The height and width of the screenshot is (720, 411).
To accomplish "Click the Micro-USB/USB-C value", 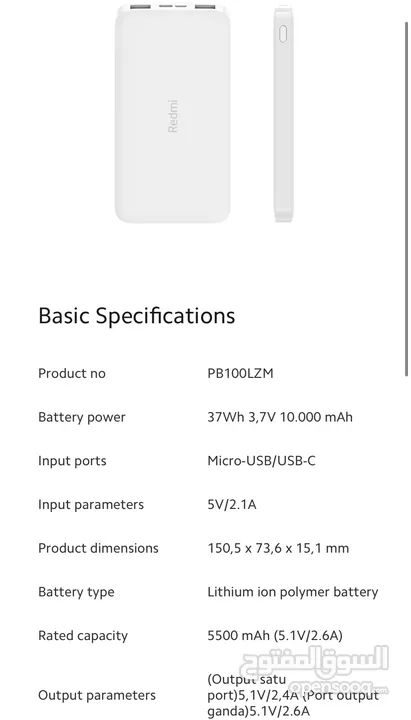I will (x=262, y=461).
